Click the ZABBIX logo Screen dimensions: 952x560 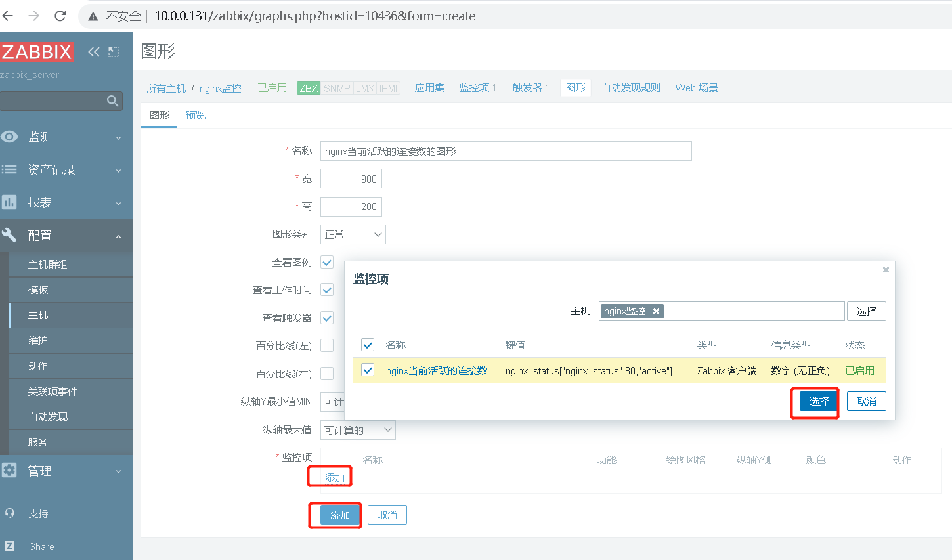tap(37, 52)
